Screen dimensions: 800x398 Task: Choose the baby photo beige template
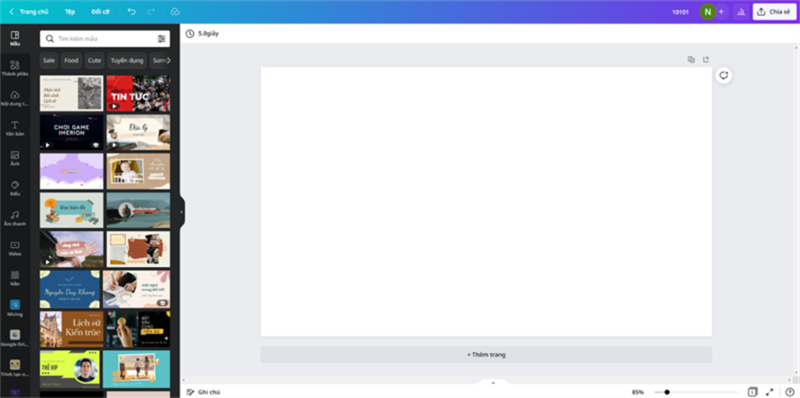tap(138, 171)
